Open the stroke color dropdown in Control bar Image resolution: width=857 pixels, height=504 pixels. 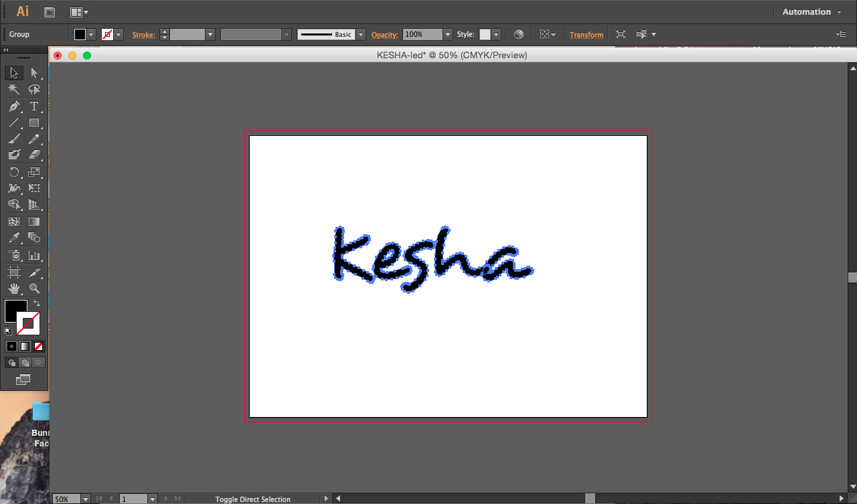pyautogui.click(x=119, y=34)
